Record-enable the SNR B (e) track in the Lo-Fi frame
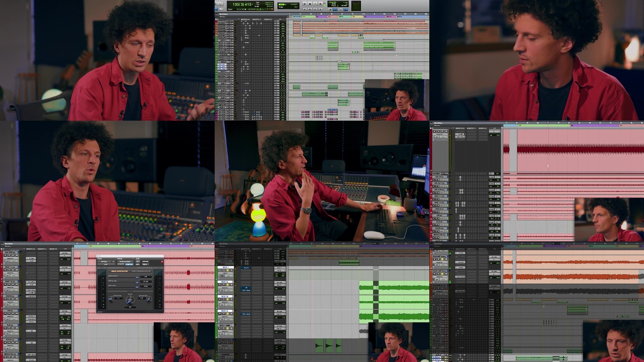 coord(5,299)
